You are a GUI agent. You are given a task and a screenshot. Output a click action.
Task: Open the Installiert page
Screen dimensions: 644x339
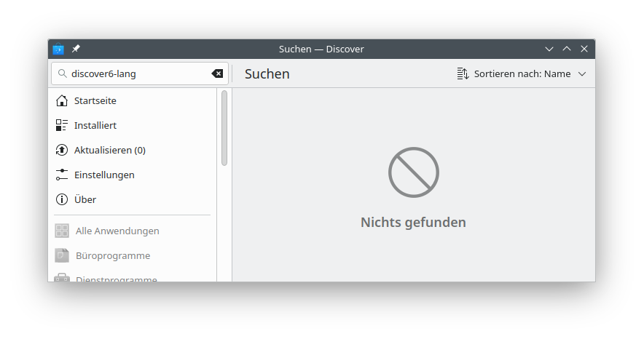[x=95, y=125]
